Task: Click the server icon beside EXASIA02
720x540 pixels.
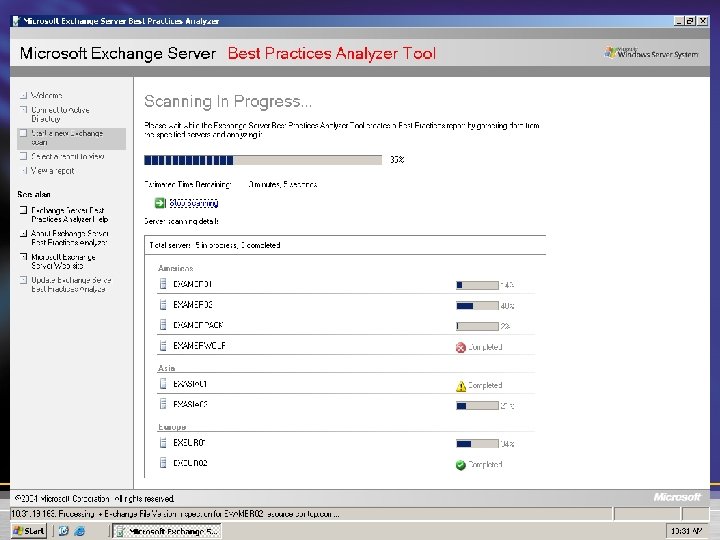Action: pyautogui.click(x=163, y=404)
